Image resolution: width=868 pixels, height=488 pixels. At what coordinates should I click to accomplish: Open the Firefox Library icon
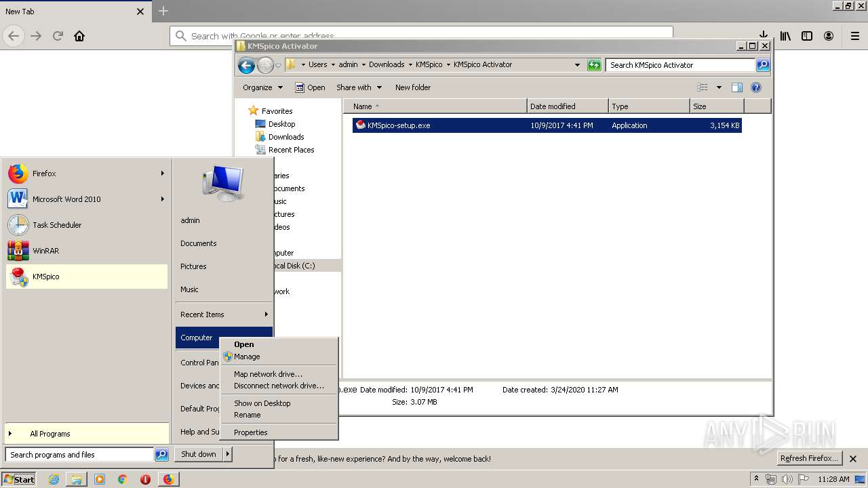pyautogui.click(x=785, y=36)
